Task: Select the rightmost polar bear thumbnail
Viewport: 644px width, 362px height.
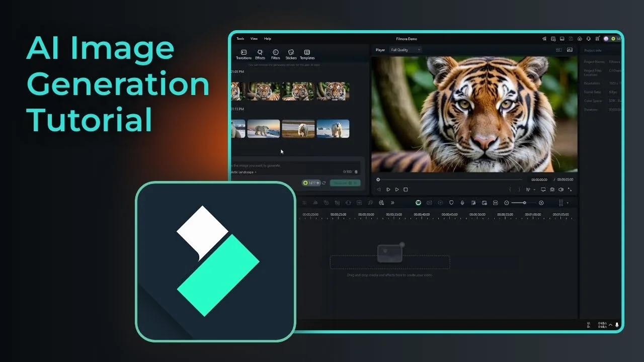Action: click(x=333, y=129)
